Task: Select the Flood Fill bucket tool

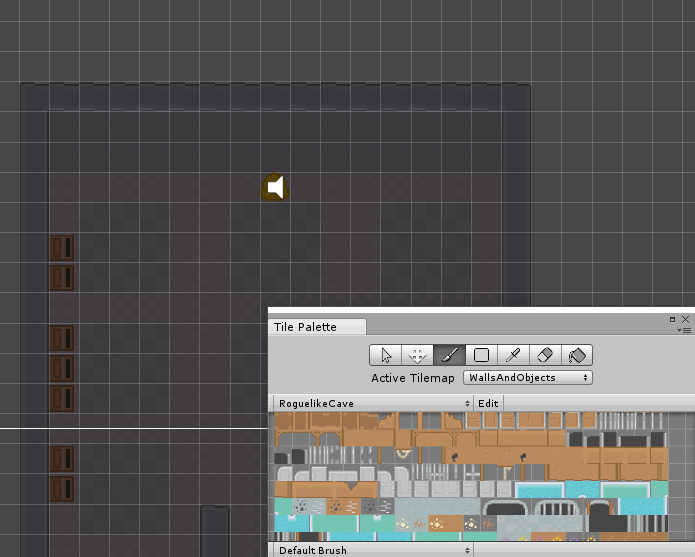Action: click(x=577, y=355)
